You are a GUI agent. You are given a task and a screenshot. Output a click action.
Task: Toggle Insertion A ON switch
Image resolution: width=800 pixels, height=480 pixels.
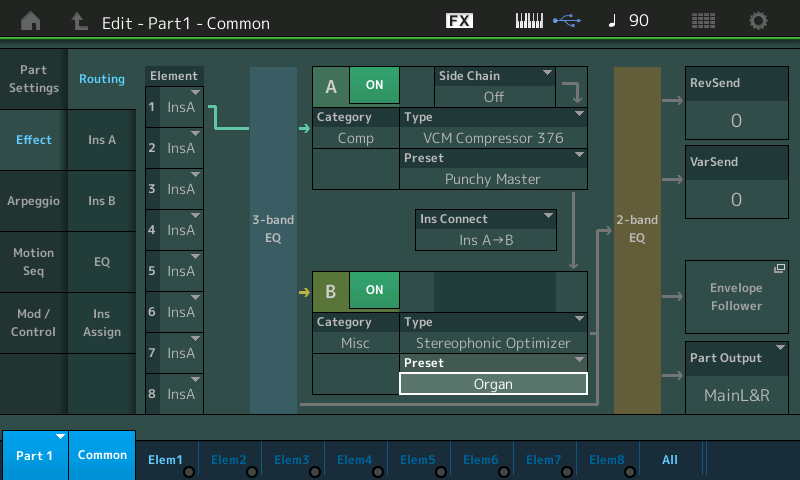coord(374,86)
